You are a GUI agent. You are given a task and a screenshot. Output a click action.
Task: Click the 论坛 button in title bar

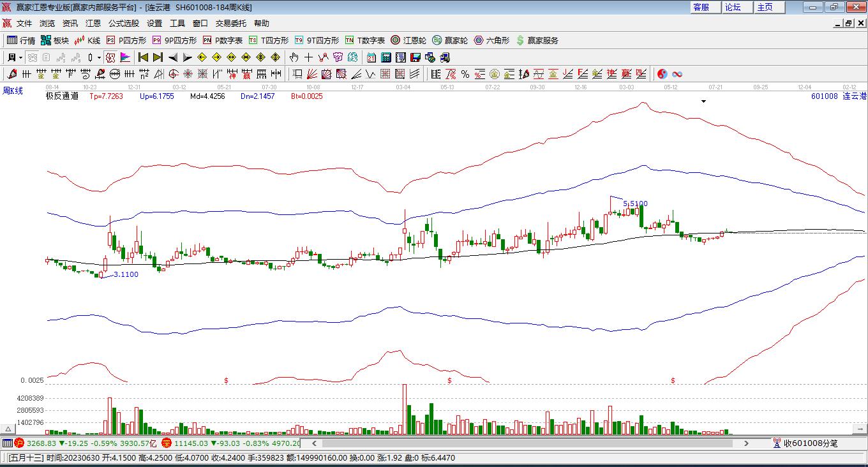(733, 7)
